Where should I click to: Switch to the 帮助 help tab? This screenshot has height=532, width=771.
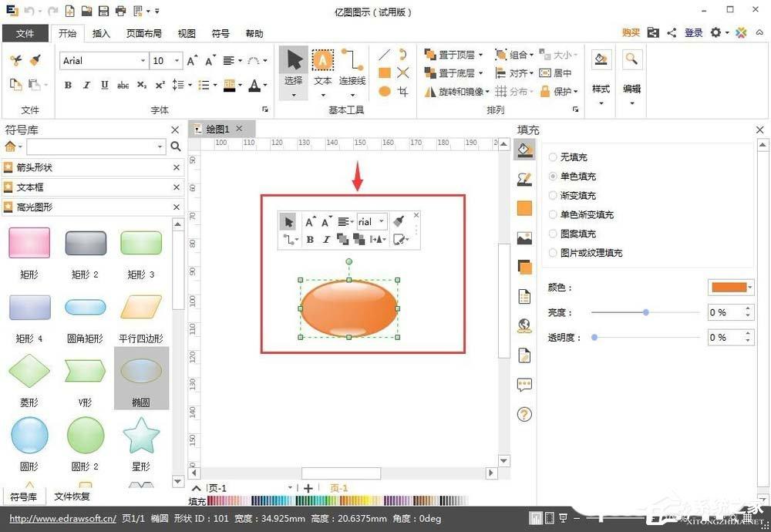pyautogui.click(x=254, y=33)
